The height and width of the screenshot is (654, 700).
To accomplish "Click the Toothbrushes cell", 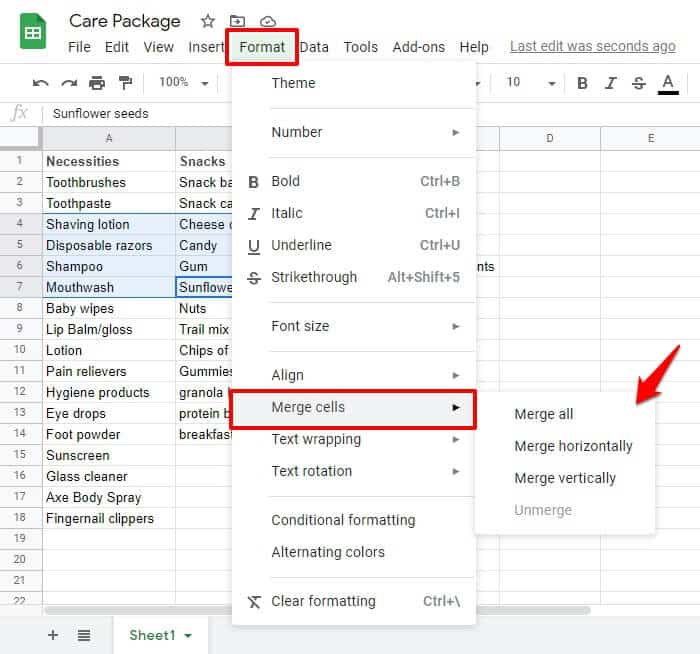I will [109, 182].
